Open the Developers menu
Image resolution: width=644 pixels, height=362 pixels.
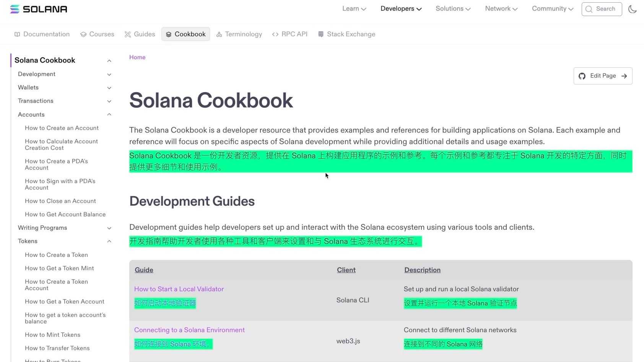click(x=401, y=8)
